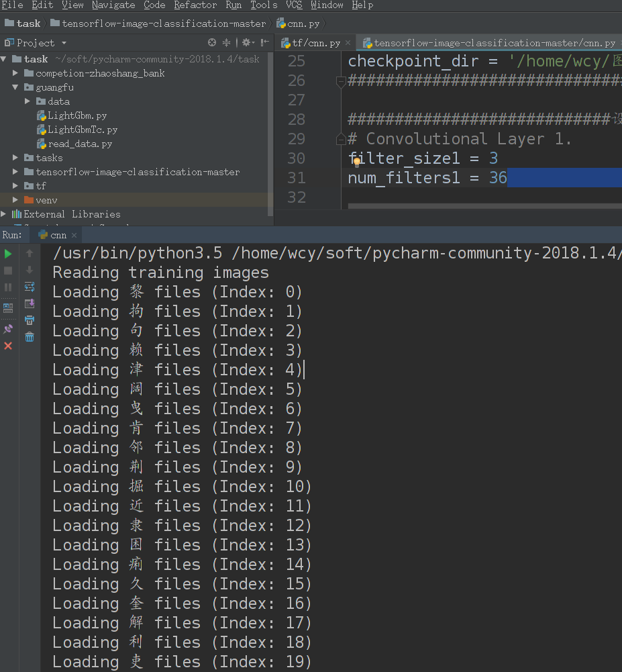Open the View menu
Viewport: 622px width, 672px height.
coord(72,5)
